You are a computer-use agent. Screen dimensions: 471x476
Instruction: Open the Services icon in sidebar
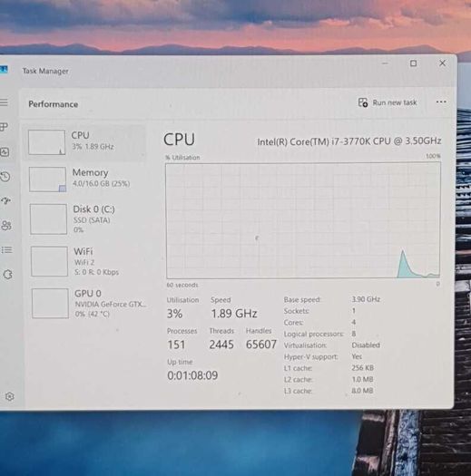coord(7,275)
